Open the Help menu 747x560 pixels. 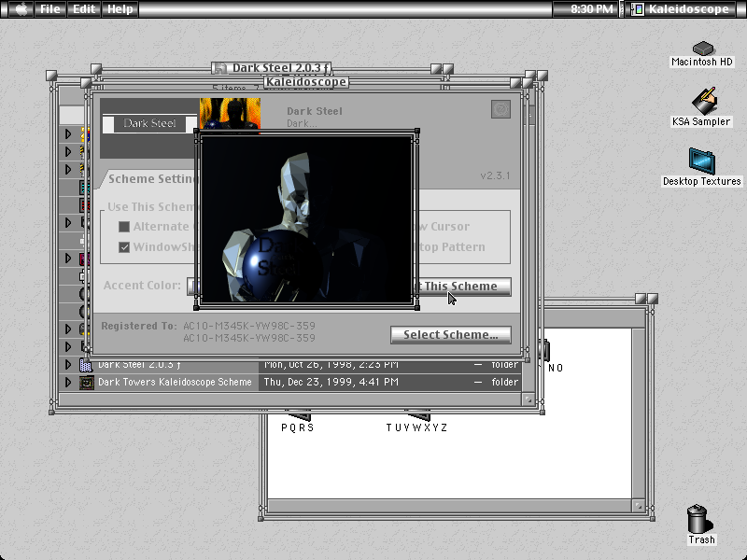[x=120, y=8]
